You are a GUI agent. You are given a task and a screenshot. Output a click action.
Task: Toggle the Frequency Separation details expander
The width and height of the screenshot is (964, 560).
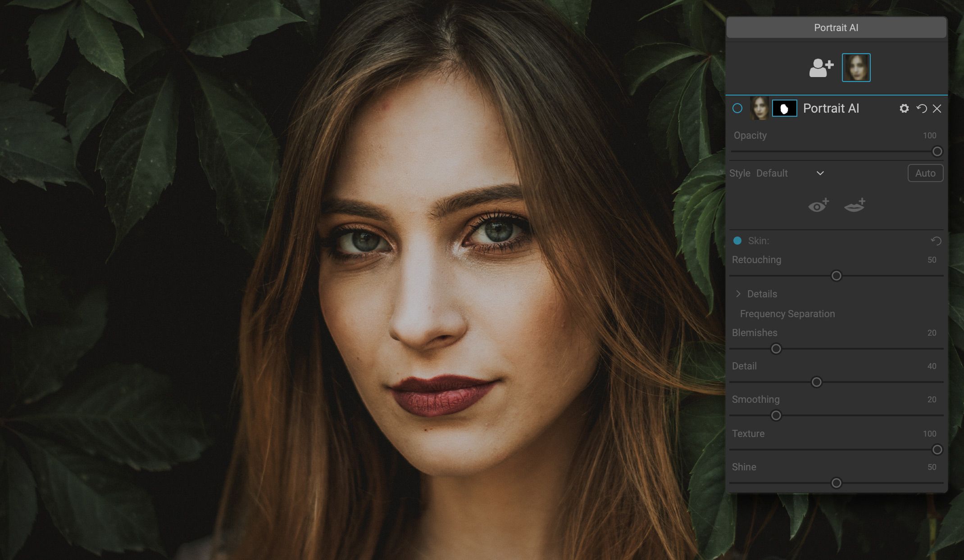click(738, 293)
